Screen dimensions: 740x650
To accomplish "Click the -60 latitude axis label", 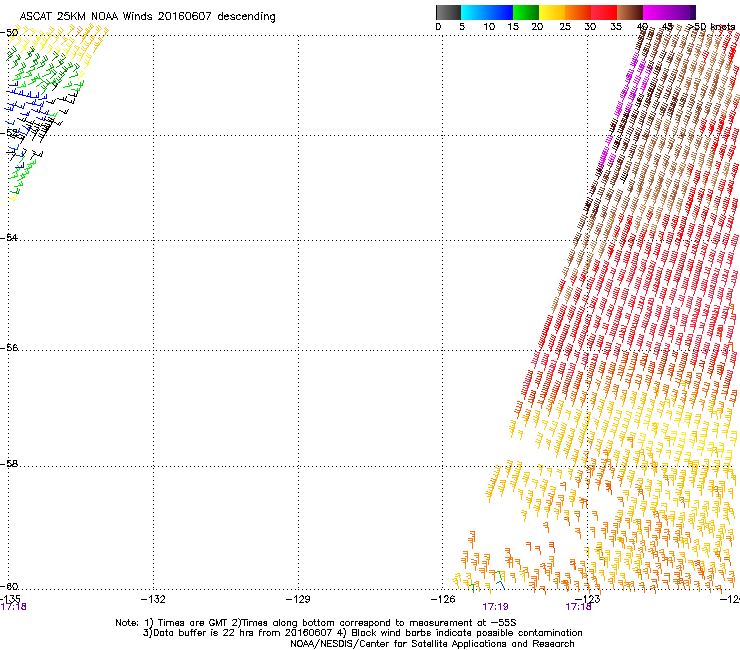I will point(9,586).
